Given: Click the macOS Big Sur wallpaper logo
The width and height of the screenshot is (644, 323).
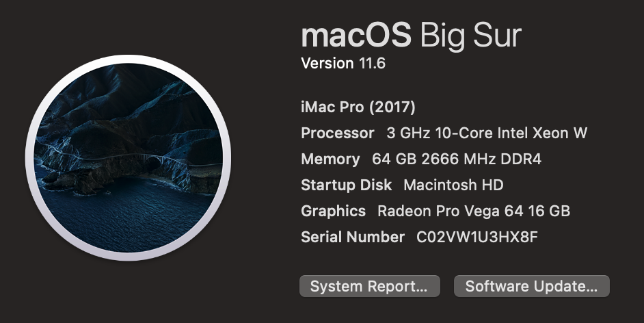Looking at the screenshot, I should (x=129, y=157).
